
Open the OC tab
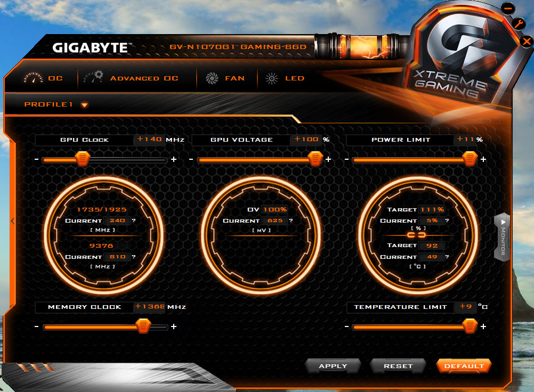pyautogui.click(x=43, y=78)
